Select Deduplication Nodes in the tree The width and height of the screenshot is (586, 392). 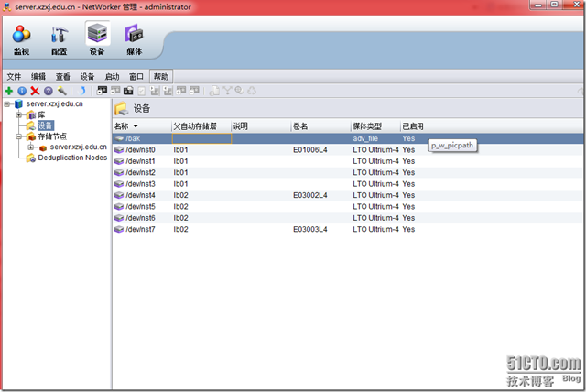pyautogui.click(x=72, y=158)
